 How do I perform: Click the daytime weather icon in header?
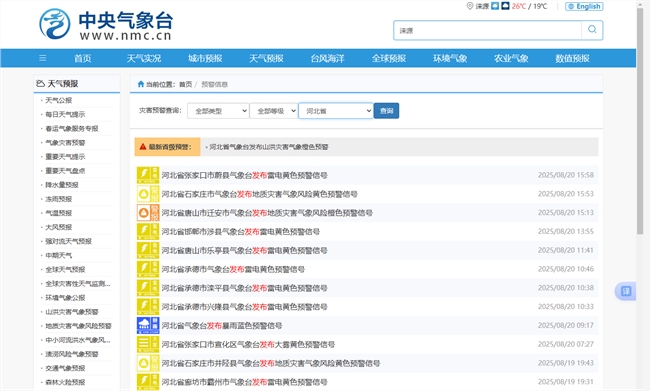click(x=495, y=6)
